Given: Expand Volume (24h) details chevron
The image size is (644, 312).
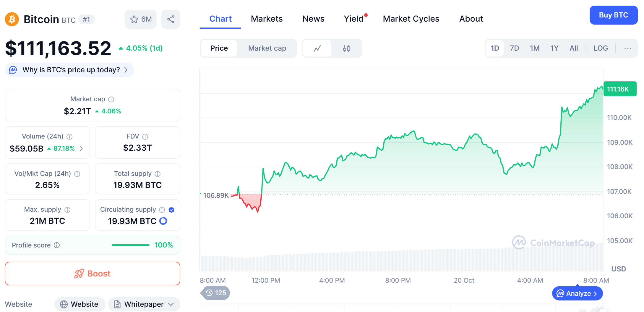Looking at the screenshot, I should point(81,149).
